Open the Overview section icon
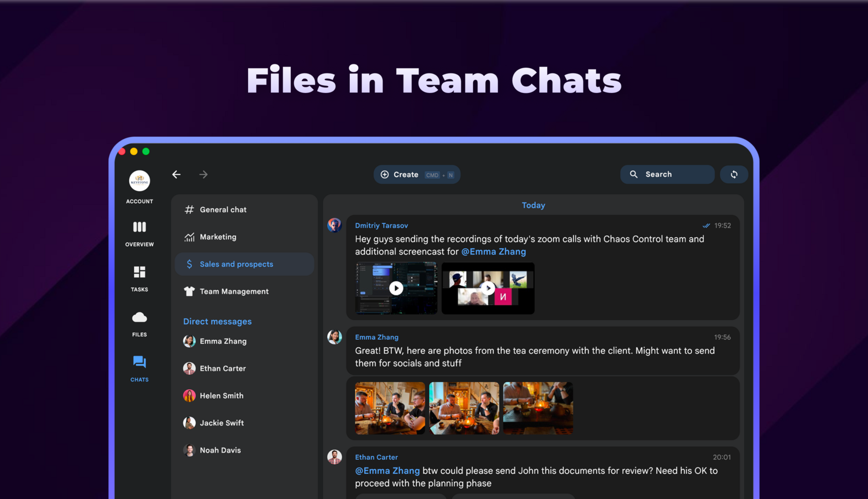Viewport: 868px width, 499px height. click(139, 227)
